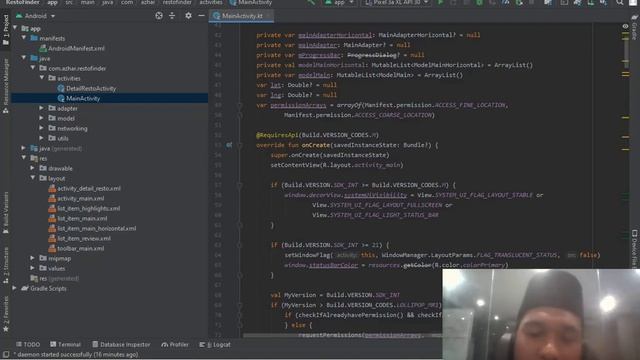This screenshot has height=360, width=640.
Task: Open the TODO tool window tab
Action: pyautogui.click(x=28, y=344)
